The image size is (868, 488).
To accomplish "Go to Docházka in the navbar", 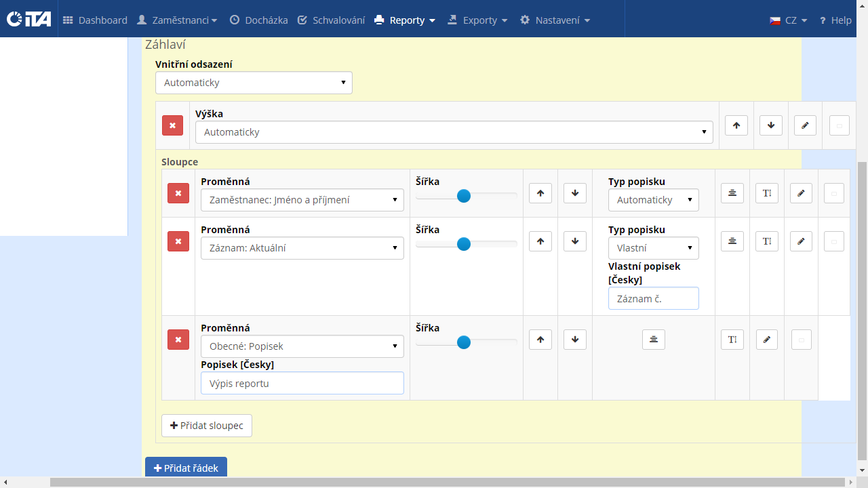I will (258, 20).
